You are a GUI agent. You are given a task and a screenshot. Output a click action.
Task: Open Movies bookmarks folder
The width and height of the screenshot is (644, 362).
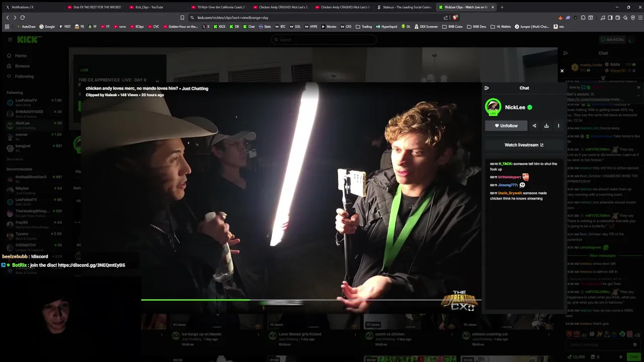(x=329, y=27)
